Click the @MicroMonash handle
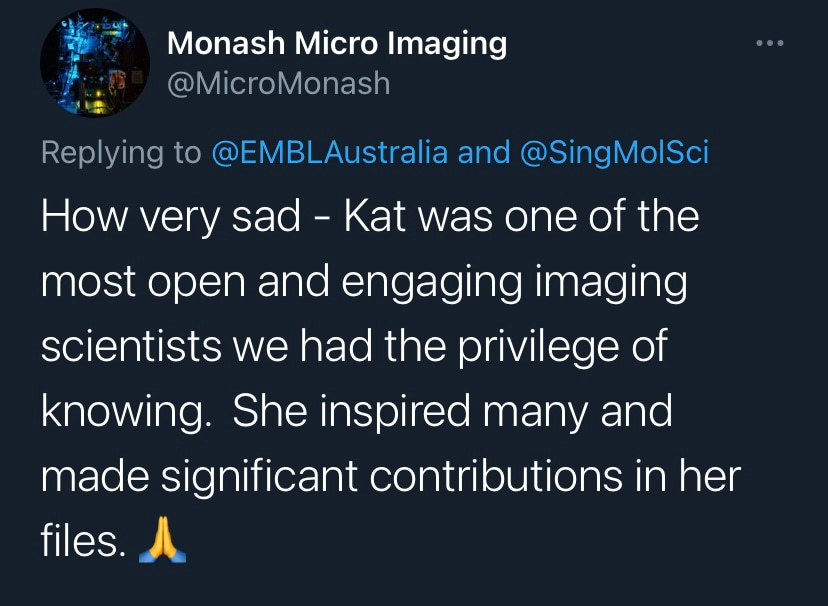Viewport: 828px width, 606px height. click(278, 82)
